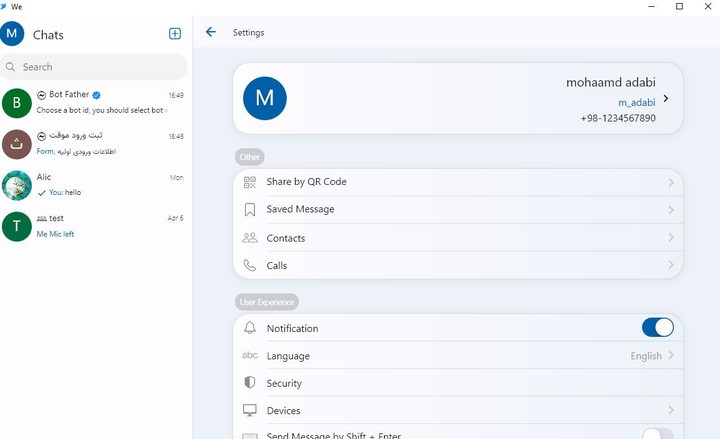Click the Notification bell icon

[250, 328]
